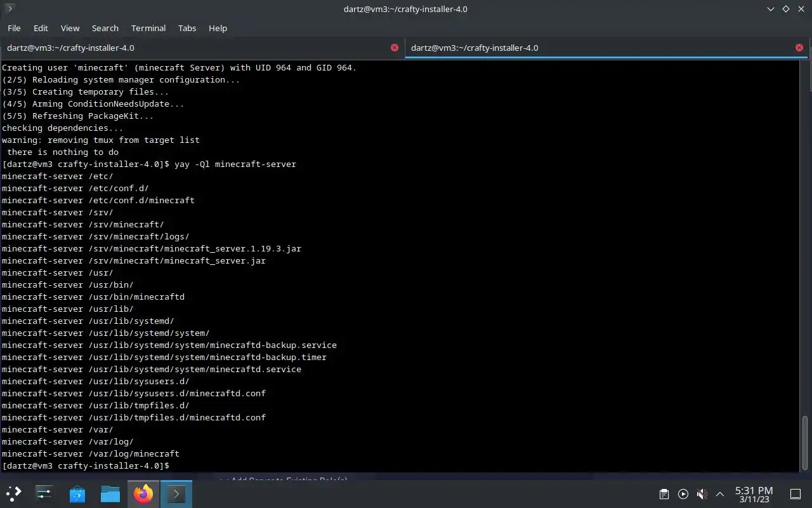Select the second terminal tab
The image size is (812, 508).
(607, 48)
